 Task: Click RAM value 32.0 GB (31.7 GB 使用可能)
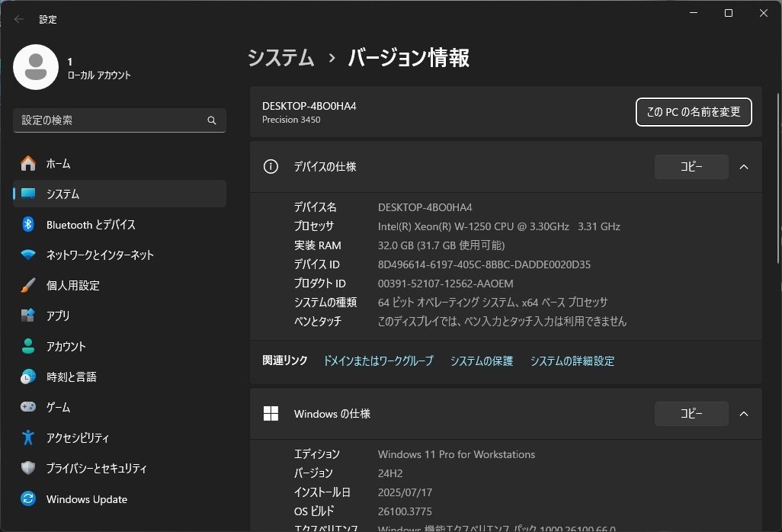[441, 245]
